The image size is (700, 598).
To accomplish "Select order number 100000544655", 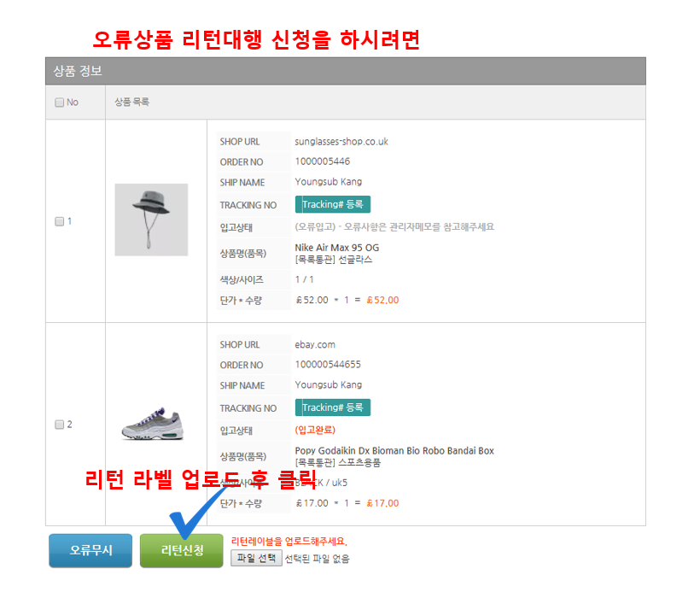I will pos(328,365).
